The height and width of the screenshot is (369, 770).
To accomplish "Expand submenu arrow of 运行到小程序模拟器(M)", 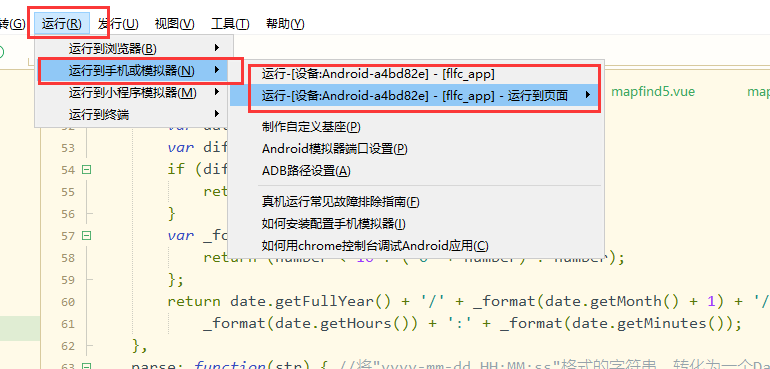I will coord(217,92).
